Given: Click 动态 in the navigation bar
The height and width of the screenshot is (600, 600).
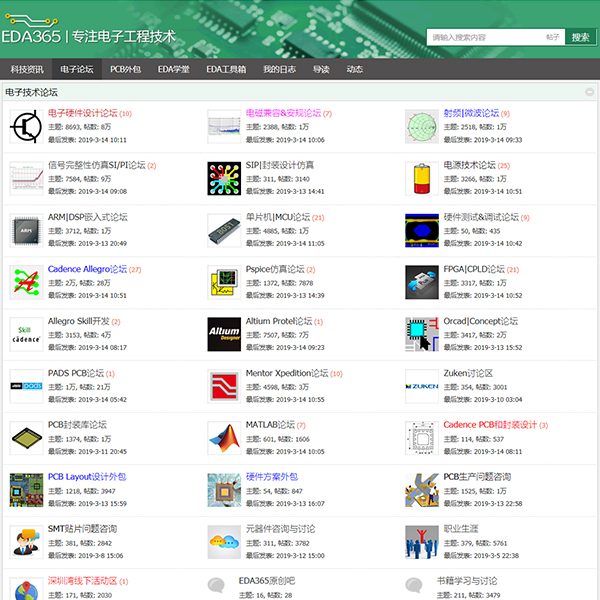Looking at the screenshot, I should point(355,69).
